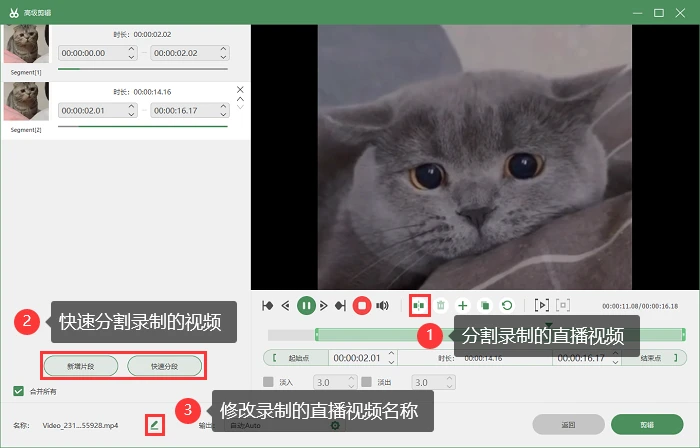Click the duplicate segment icon
Image resolution: width=700 pixels, height=448 pixels.
[x=485, y=306]
